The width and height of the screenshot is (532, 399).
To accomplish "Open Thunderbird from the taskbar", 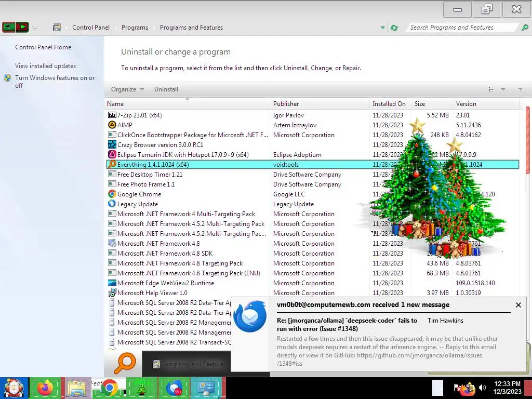I will 174,388.
